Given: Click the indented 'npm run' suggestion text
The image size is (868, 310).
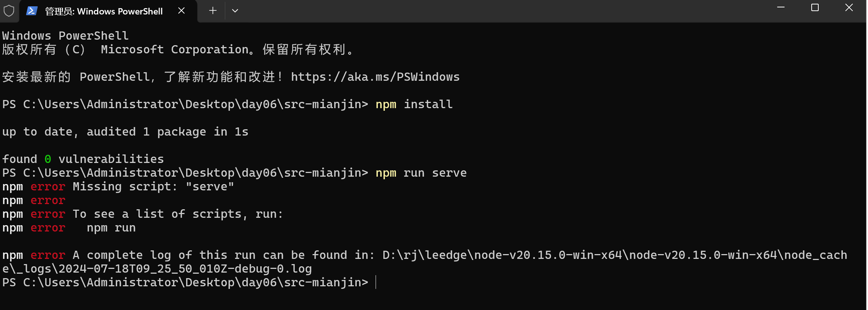Looking at the screenshot, I should 111,228.
